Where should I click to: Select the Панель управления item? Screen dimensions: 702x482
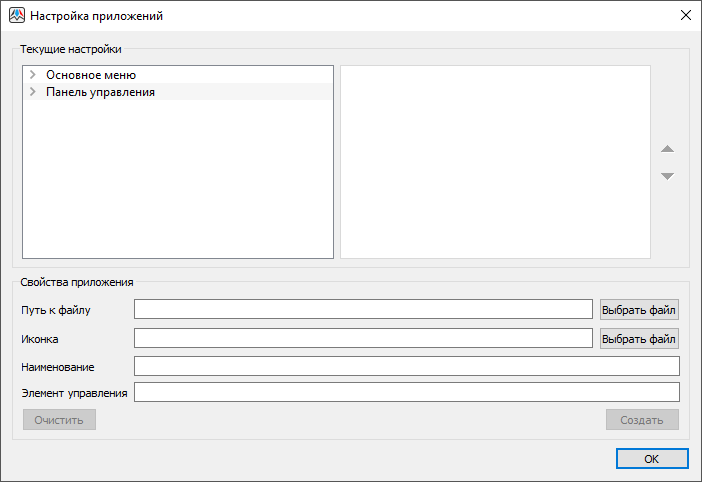(x=100, y=92)
